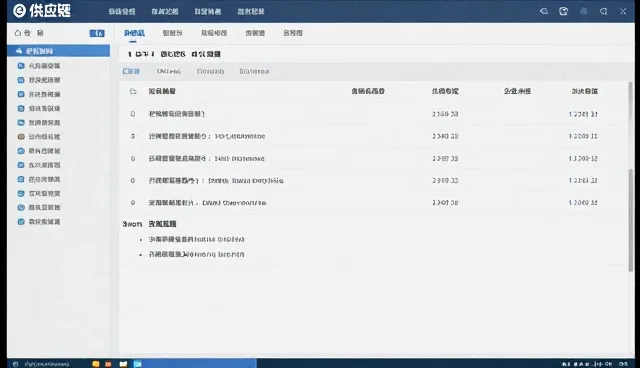This screenshot has height=368, width=640.
Task: Click the first name column header
Action: coord(162,91)
